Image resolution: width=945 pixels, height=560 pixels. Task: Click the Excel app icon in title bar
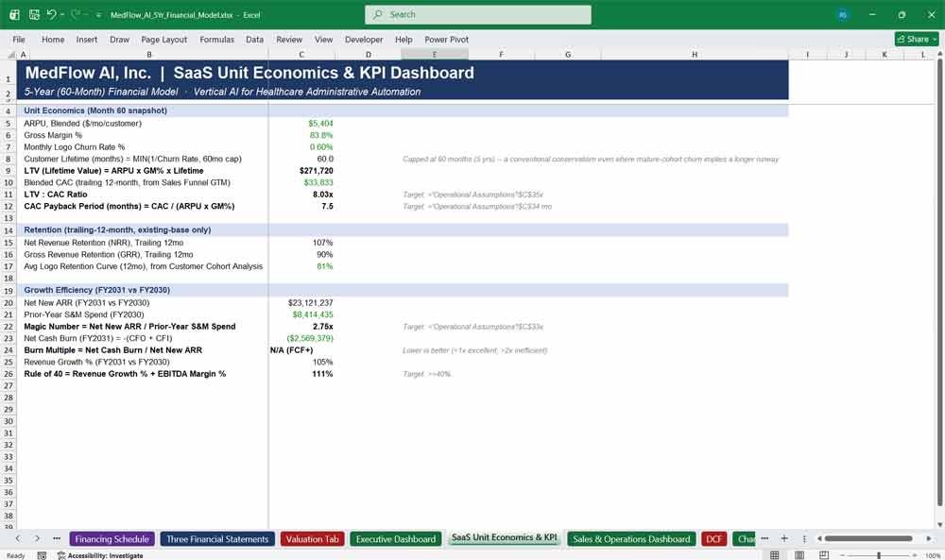14,14
